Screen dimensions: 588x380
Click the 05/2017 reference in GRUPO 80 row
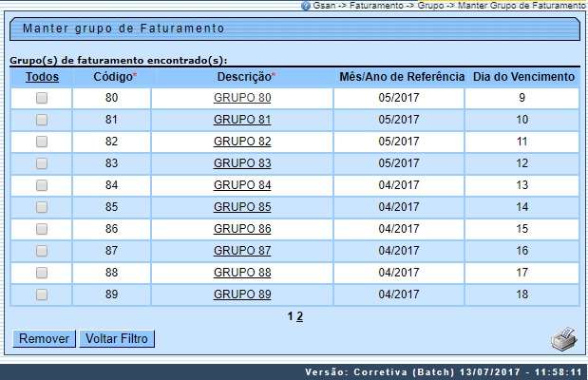pos(399,98)
